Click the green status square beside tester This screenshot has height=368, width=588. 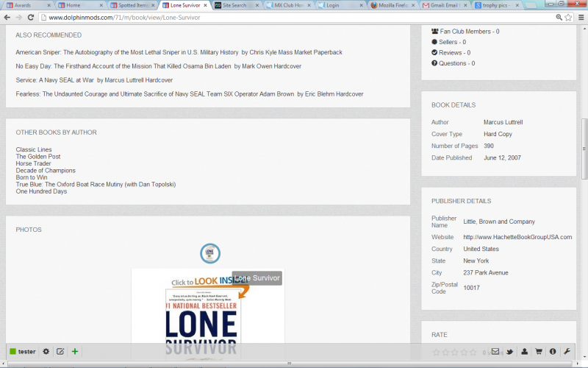(x=12, y=352)
